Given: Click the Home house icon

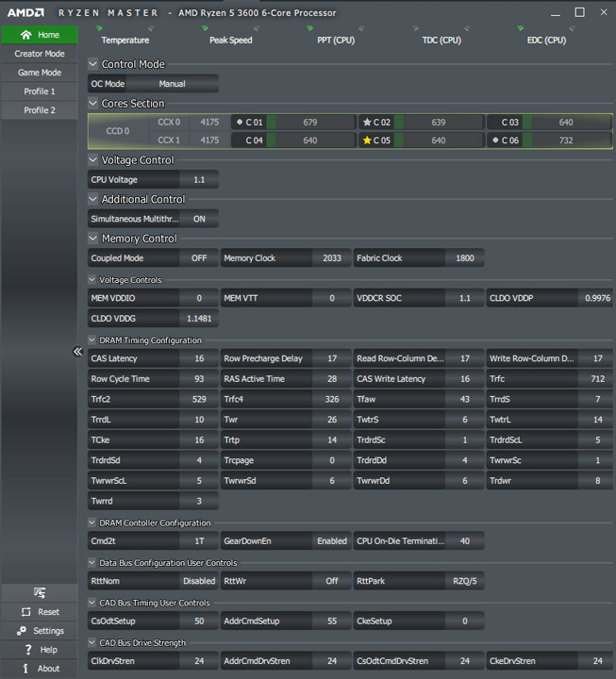Looking at the screenshot, I should coord(26,35).
